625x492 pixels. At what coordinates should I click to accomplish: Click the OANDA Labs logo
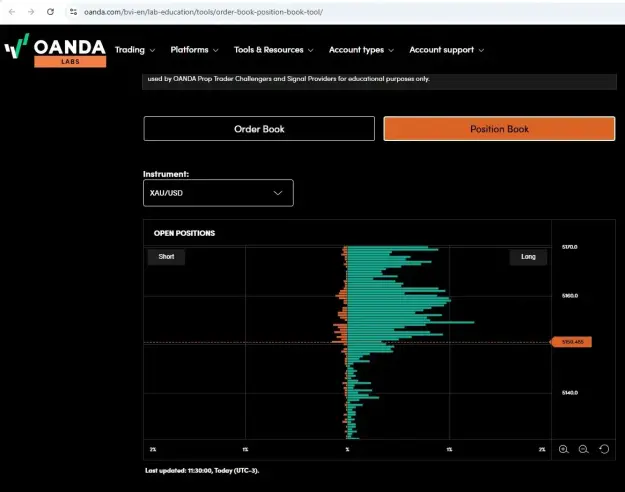tap(55, 50)
